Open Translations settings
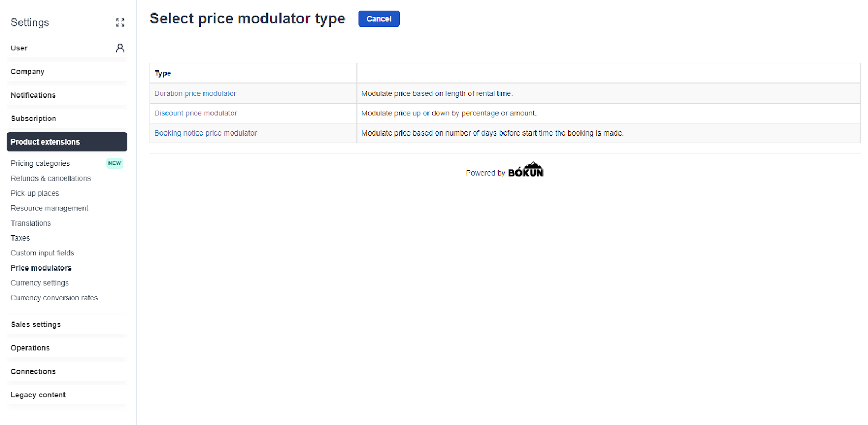Viewport: 868px width, 425px height. click(31, 223)
